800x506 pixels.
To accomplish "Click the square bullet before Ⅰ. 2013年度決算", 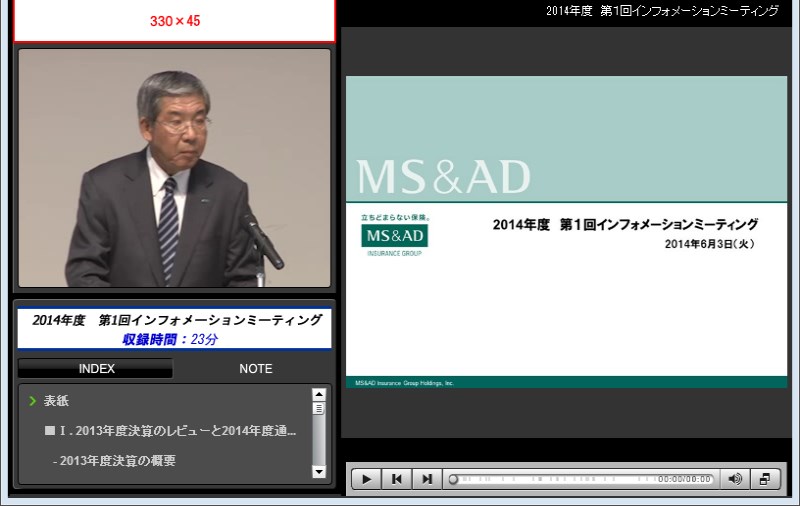I will pyautogui.click(x=49, y=431).
